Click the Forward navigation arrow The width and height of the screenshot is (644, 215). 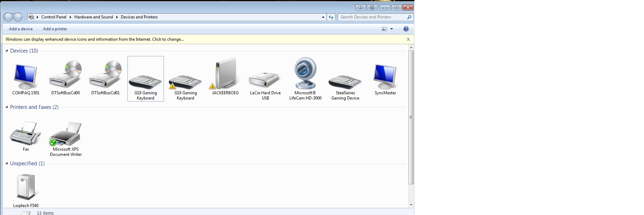click(18, 17)
